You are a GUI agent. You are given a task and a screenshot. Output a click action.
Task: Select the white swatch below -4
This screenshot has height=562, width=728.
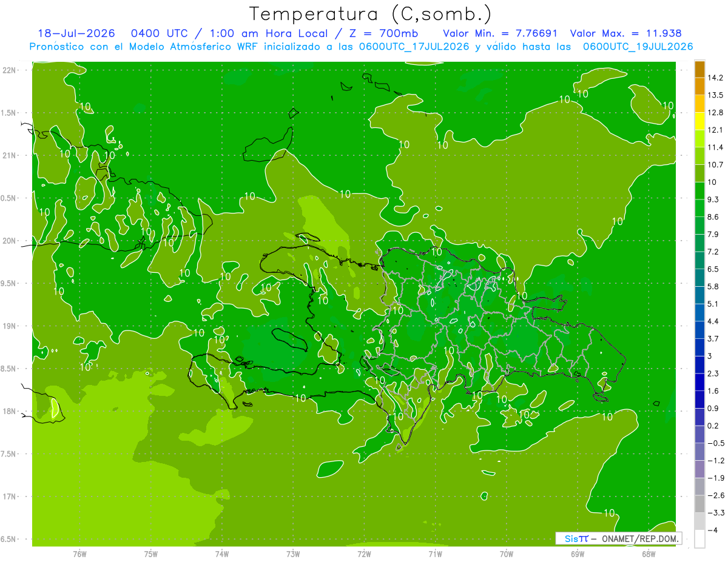tap(699, 539)
